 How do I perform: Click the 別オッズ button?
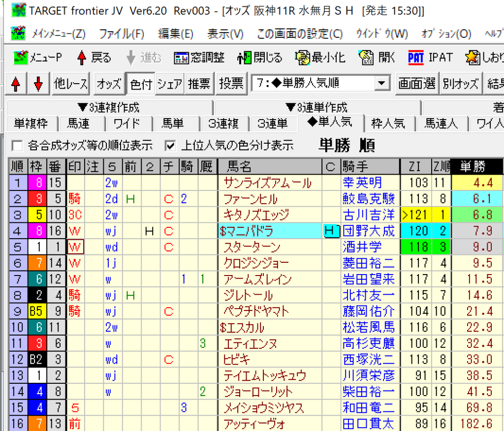click(x=461, y=84)
